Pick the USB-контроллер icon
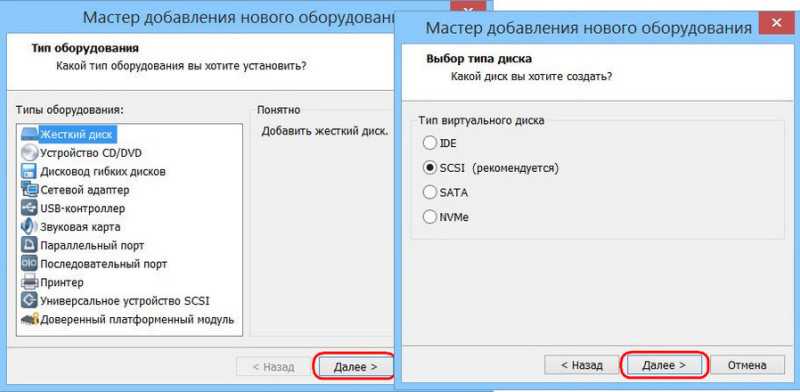Viewport: 800px width, 392px height. coord(30,208)
